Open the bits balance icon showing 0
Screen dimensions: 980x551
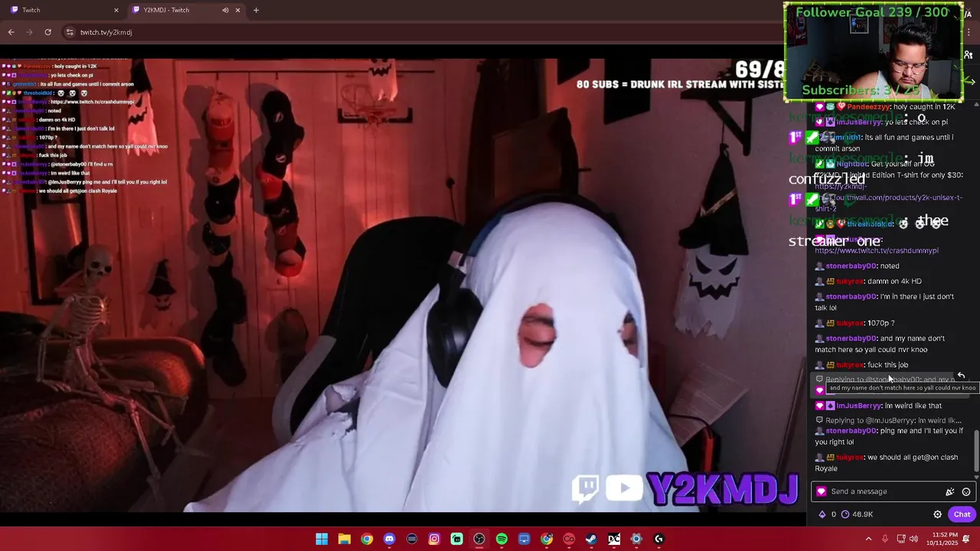click(828, 514)
